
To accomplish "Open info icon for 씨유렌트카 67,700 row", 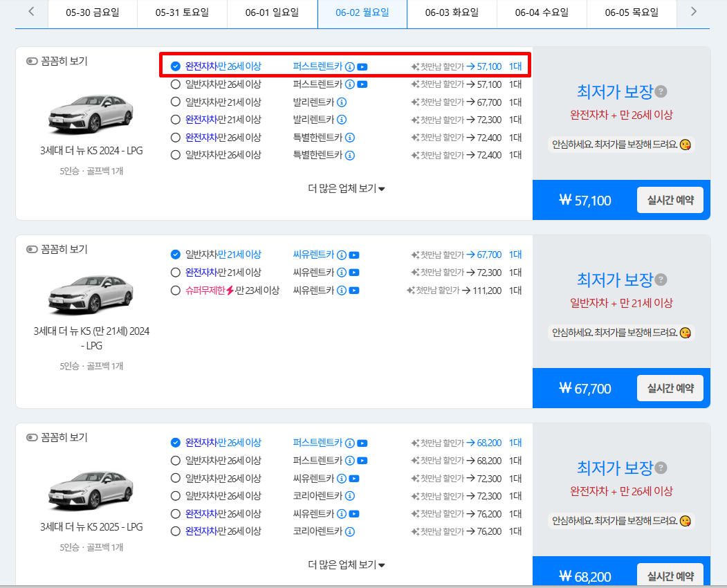I will 342,255.
